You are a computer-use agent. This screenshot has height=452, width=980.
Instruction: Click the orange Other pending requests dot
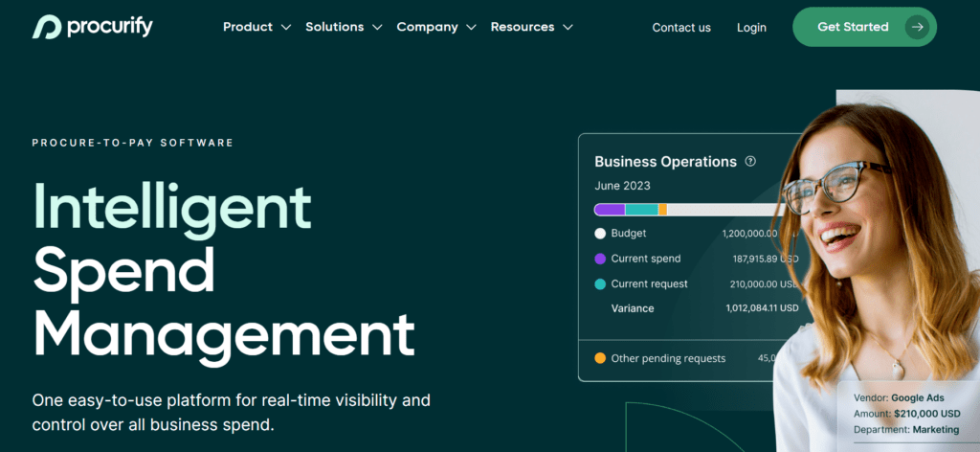pyautogui.click(x=600, y=358)
